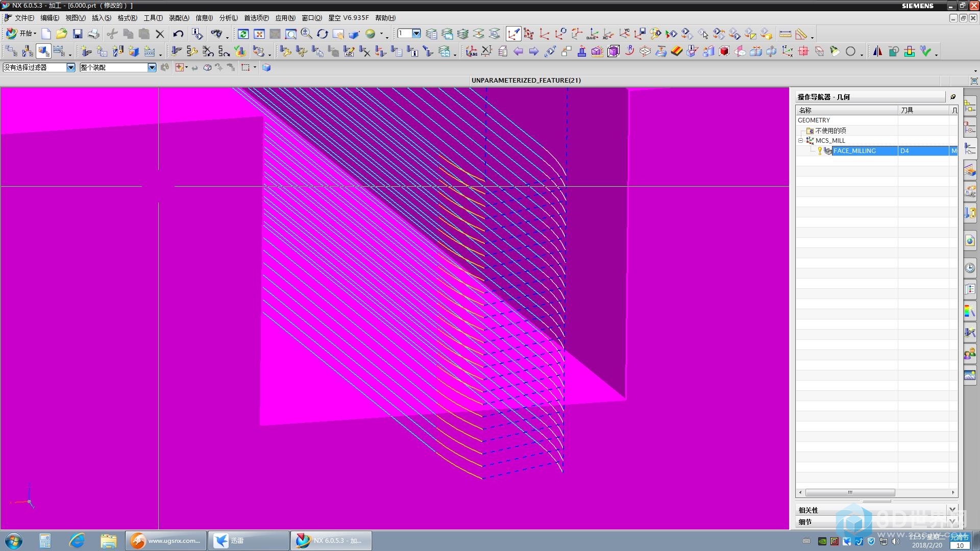Image resolution: width=980 pixels, height=551 pixels.
Task: Click the purple right arrow icon
Action: [534, 51]
